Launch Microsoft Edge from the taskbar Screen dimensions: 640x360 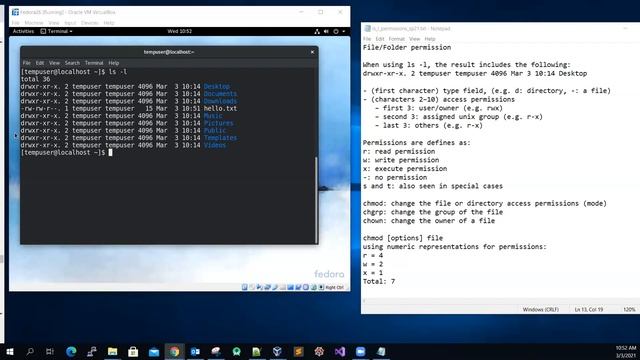71,351
